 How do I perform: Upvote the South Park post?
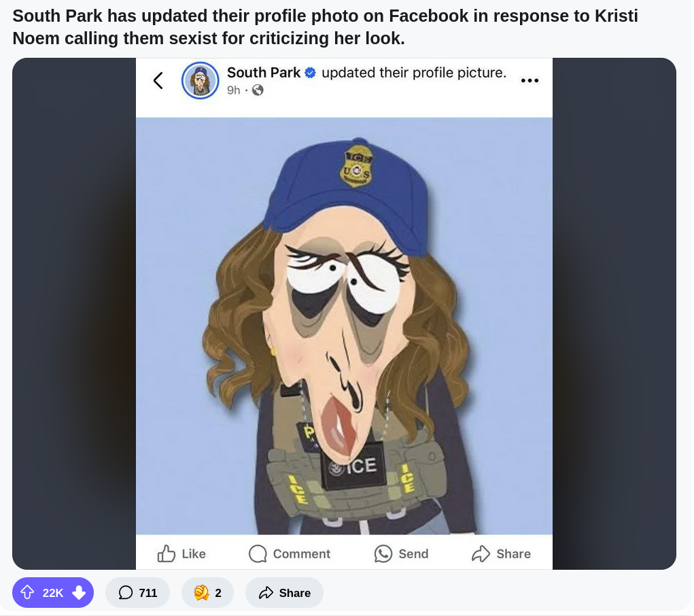[27, 592]
